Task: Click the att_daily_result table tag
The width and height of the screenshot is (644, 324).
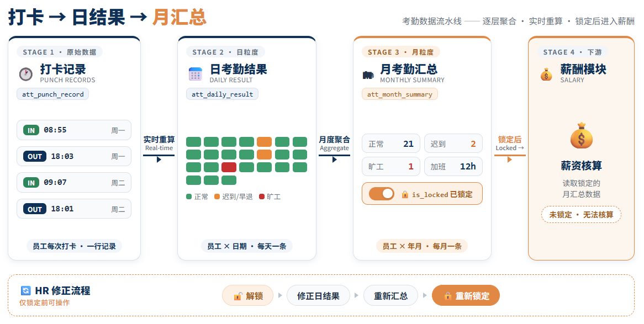Action: pyautogui.click(x=222, y=94)
